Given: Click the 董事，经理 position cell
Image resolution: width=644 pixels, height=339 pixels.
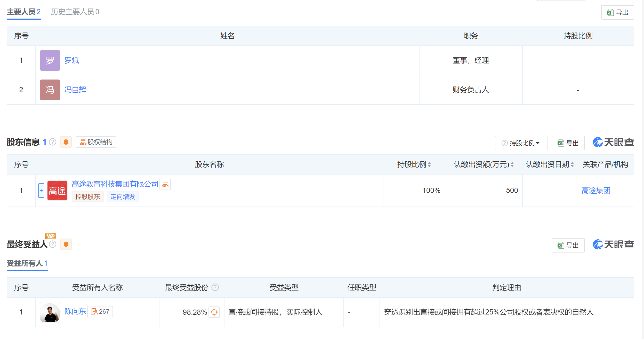Looking at the screenshot, I should (471, 60).
